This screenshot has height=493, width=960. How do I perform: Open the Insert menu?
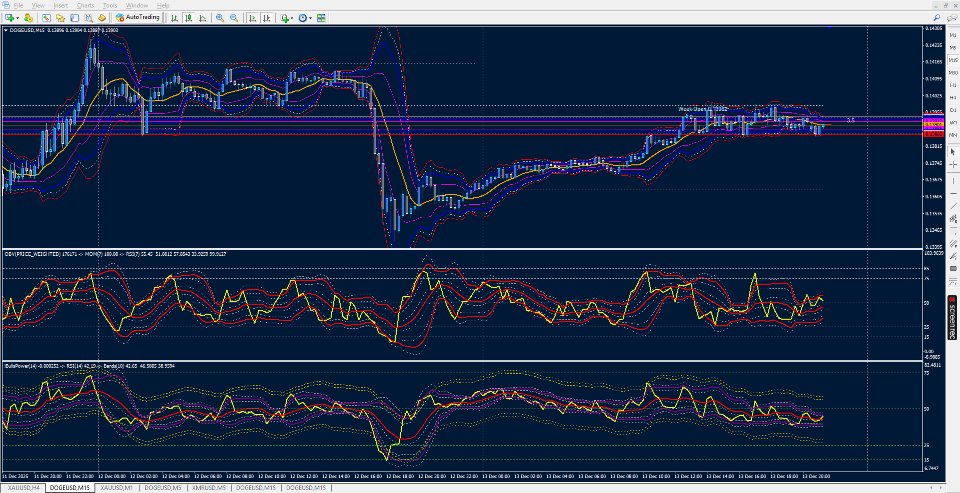[x=61, y=5]
